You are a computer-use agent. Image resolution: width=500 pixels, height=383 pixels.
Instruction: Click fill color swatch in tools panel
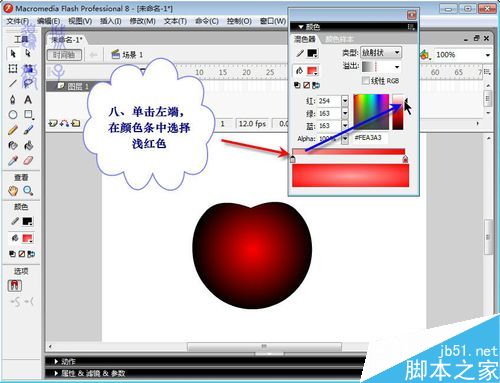[x=28, y=238]
